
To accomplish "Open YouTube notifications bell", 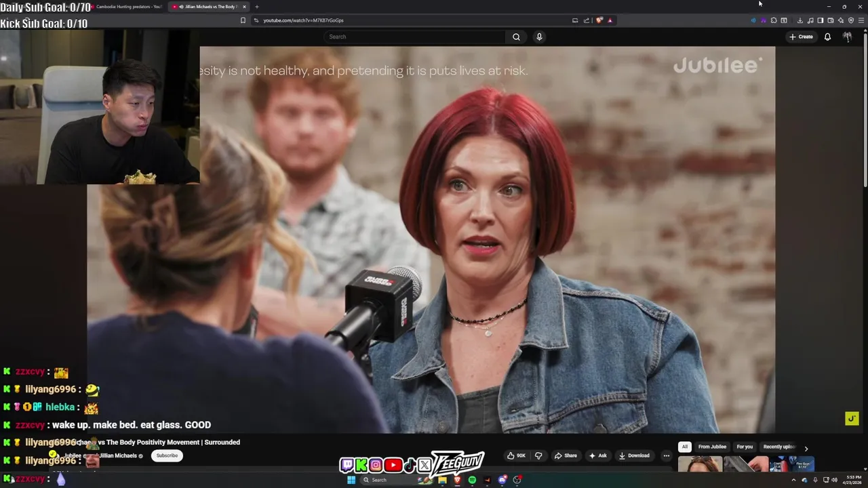I will 827,37.
